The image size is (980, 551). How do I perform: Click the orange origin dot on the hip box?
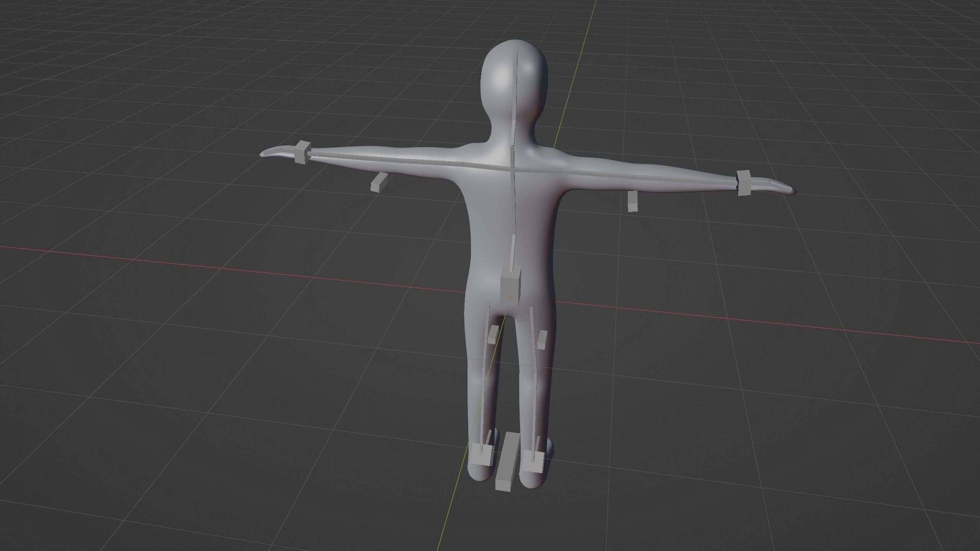point(510,297)
